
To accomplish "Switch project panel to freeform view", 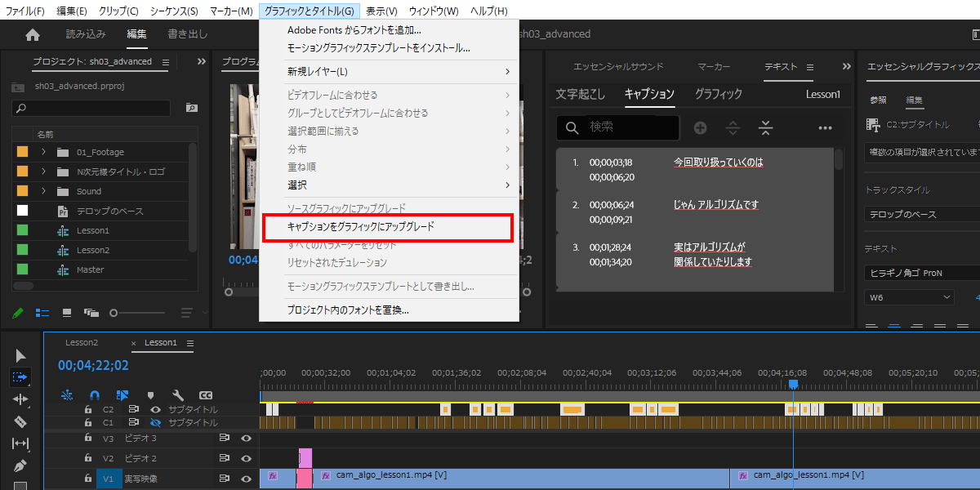I will click(91, 312).
